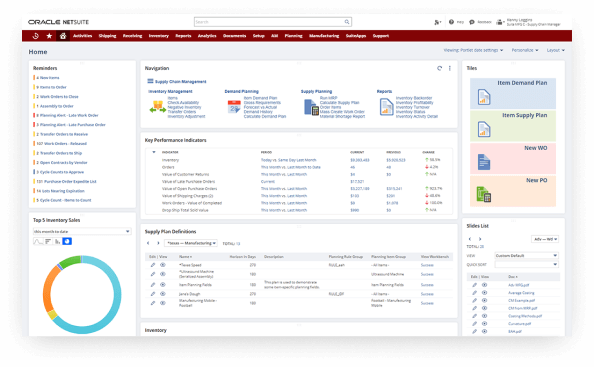View the CM Example.pdf slide
The height and width of the screenshot is (367, 594).
click(484, 300)
